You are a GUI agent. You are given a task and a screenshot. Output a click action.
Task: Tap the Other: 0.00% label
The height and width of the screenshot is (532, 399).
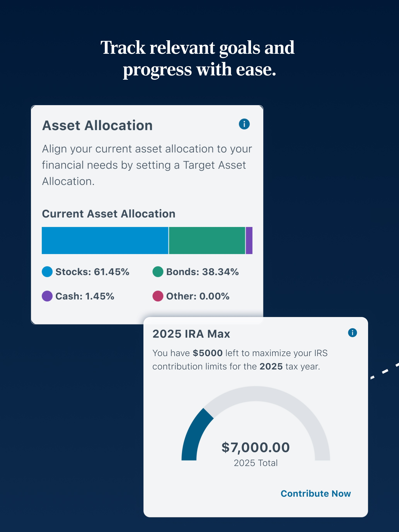click(198, 296)
